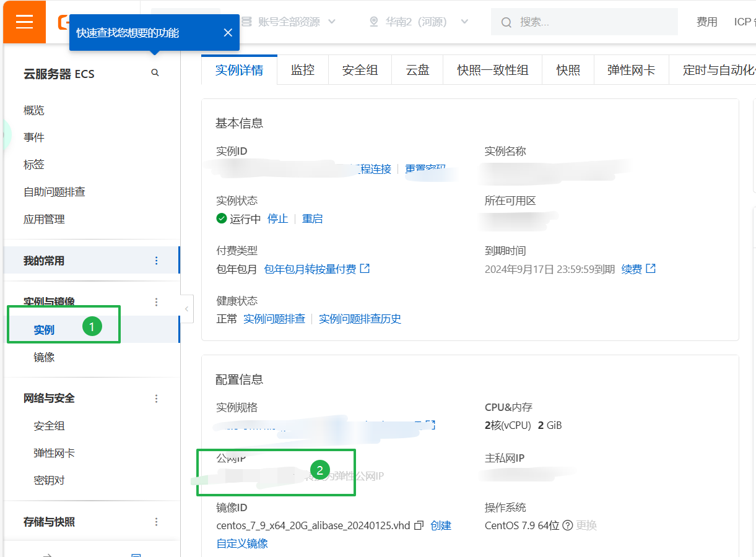Switch to the 实例详情 tab
Screen dimensions: 756x557
pos(239,70)
